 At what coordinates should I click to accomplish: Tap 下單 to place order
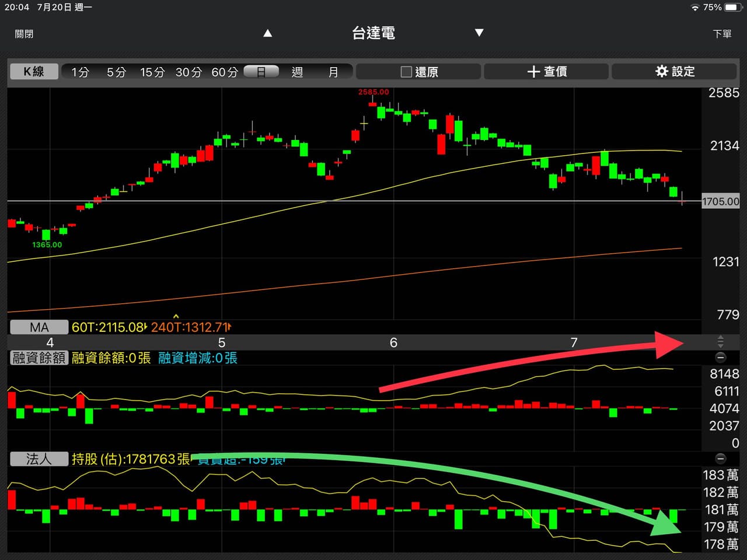(x=722, y=34)
